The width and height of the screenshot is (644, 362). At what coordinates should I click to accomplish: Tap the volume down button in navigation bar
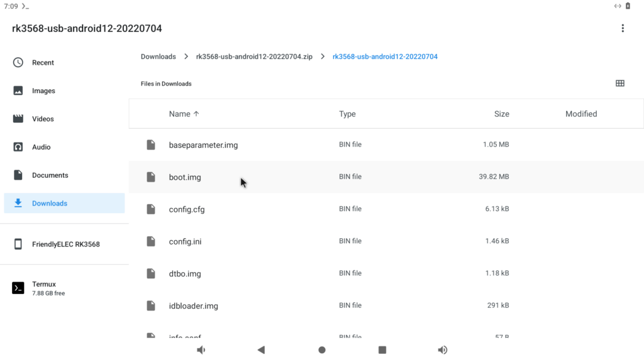pos(201,349)
